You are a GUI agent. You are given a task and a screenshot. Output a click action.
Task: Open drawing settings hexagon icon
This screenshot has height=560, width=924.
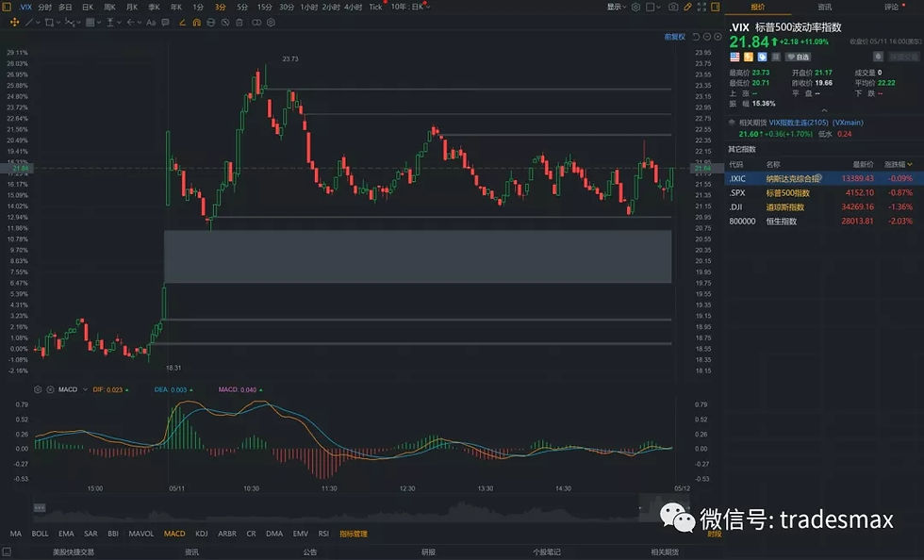point(272,23)
